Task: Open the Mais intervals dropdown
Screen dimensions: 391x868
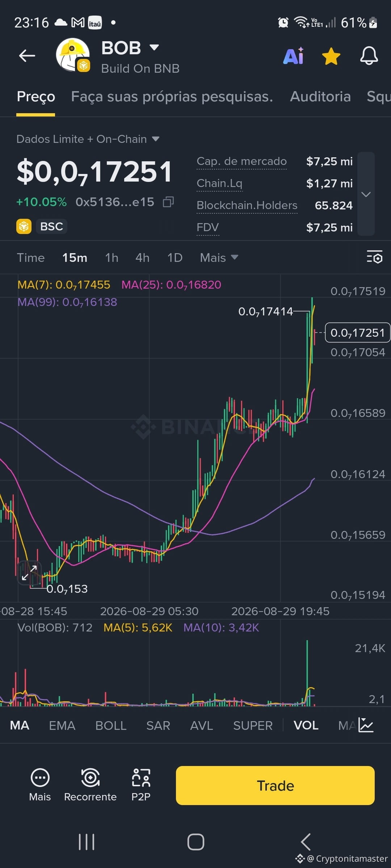Action: [x=219, y=258]
